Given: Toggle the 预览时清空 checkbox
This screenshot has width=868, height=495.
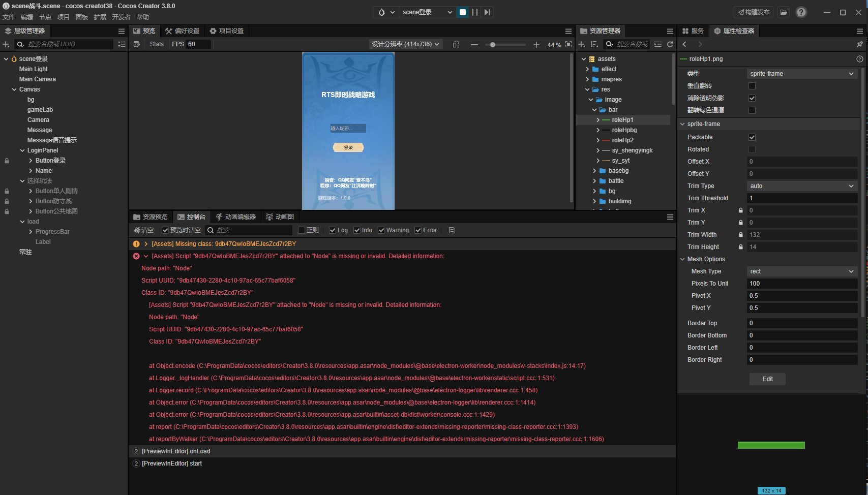Looking at the screenshot, I should 165,230.
